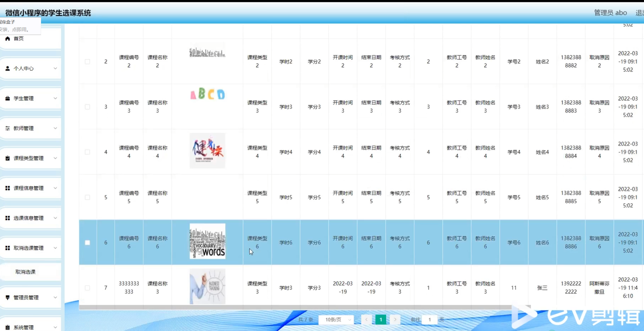
Task: Open the 教师管理 menu item
Action: click(x=31, y=128)
